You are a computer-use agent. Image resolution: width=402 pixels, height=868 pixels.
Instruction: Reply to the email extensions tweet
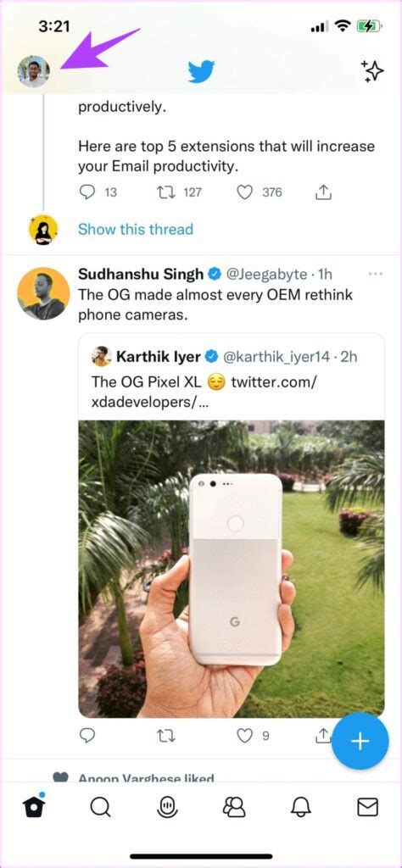point(87,192)
